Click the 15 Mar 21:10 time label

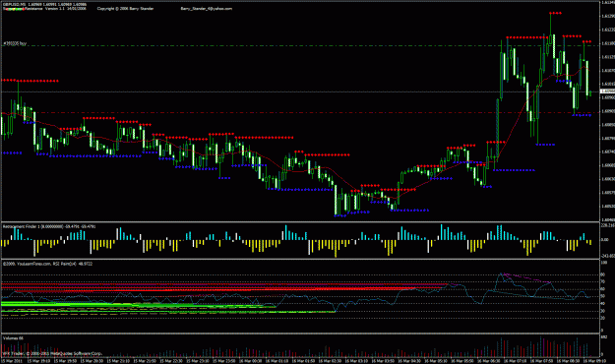pos(118,361)
